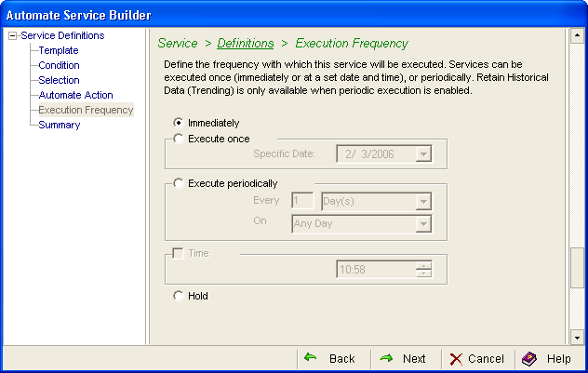This screenshot has width=588, height=373.
Task: Click the Back button label
Action: click(342, 359)
